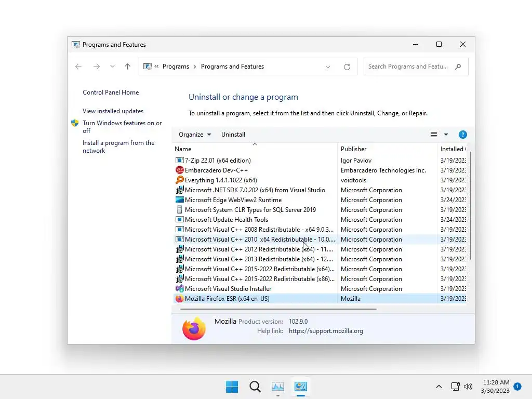Image resolution: width=532 pixels, height=399 pixels.
Task: Show hidden system tray icons
Action: (x=438, y=387)
